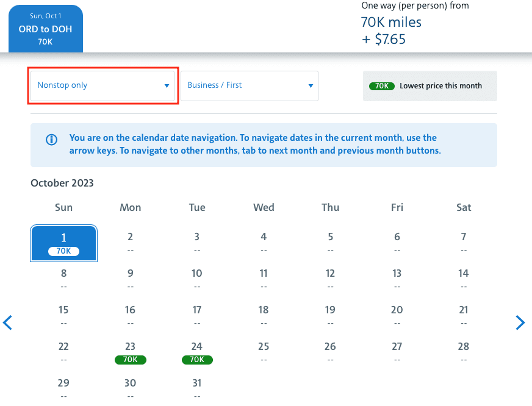Click the + $7.65 fare amount
532x406 pixels.
(x=384, y=38)
